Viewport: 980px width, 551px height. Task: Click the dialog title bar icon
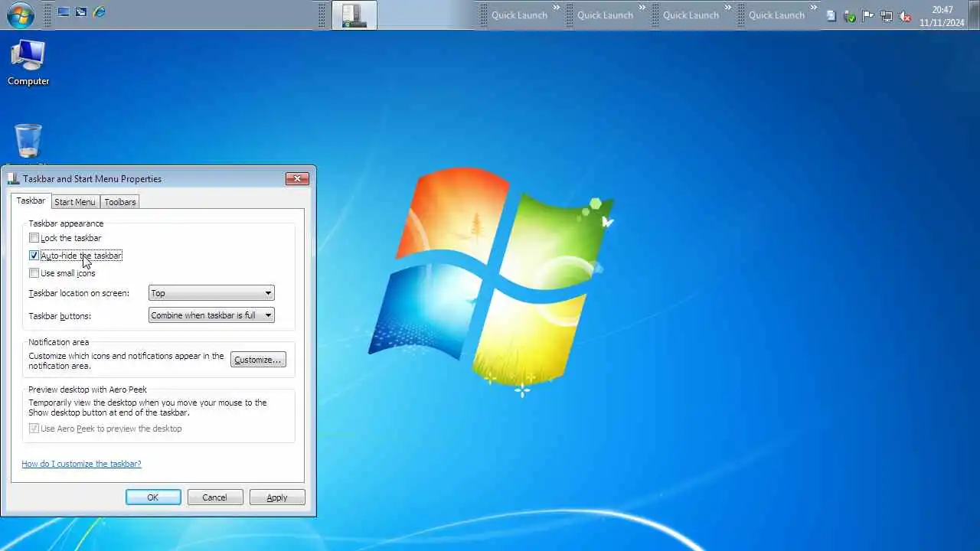point(13,179)
